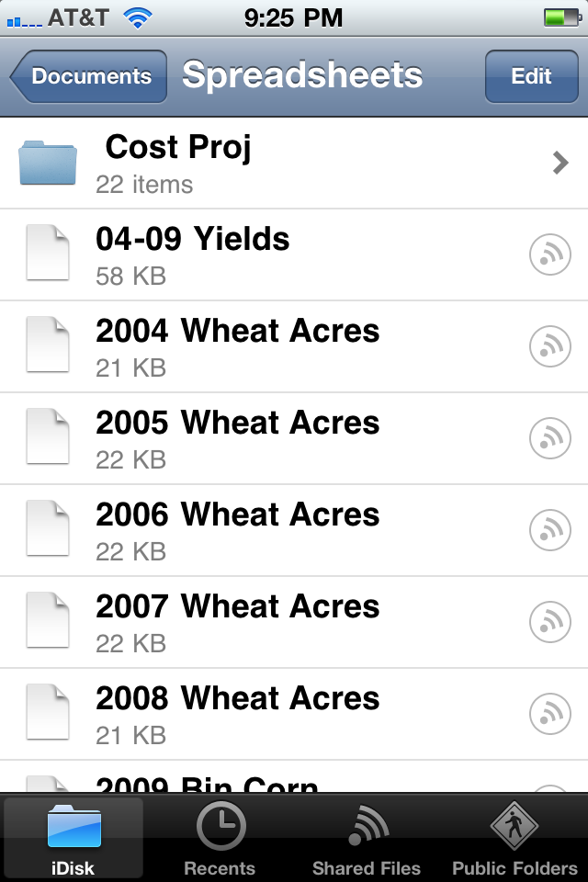Viewport: 588px width, 882px height.
Task: Expand Cost Proj folder chevron
Action: [x=560, y=164]
